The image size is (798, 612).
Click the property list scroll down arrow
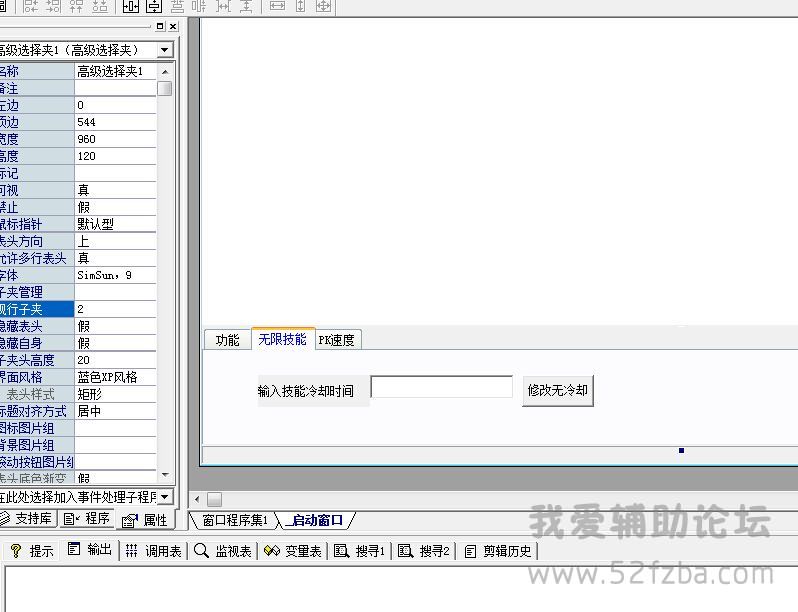[x=165, y=475]
